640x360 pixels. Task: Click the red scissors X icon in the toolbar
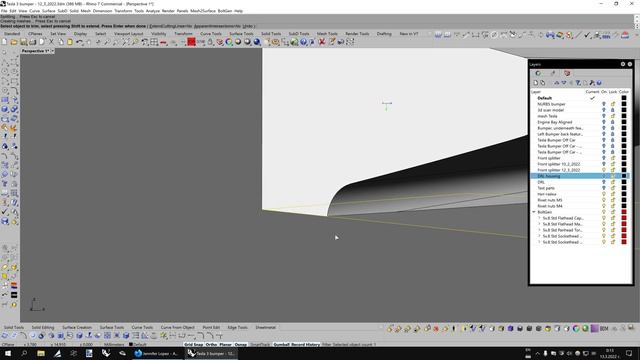click(322, 42)
